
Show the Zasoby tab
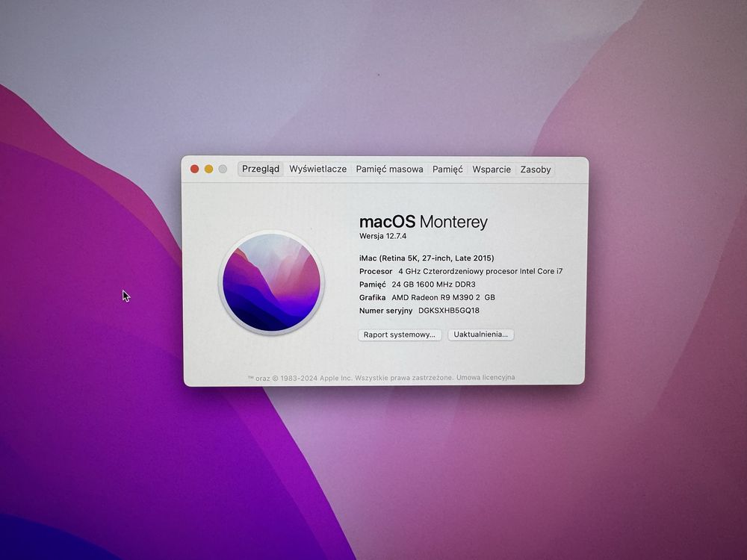coord(536,169)
